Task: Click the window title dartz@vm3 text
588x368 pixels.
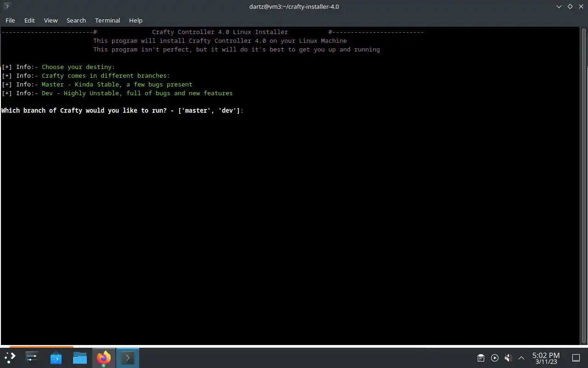Action: click(x=294, y=6)
